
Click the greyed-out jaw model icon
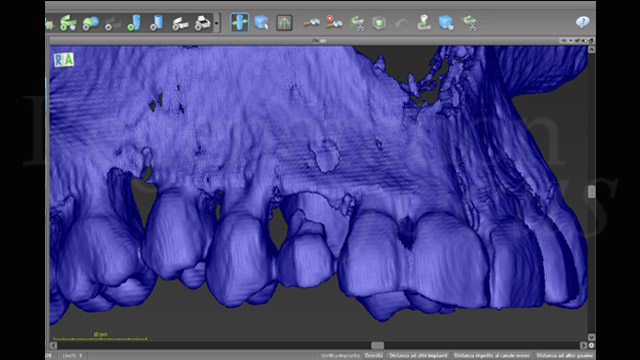coord(113,23)
